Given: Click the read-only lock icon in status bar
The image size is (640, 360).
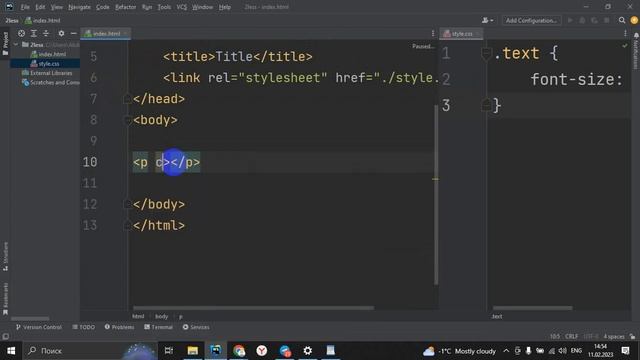Looking at the screenshot, I should (632, 336).
